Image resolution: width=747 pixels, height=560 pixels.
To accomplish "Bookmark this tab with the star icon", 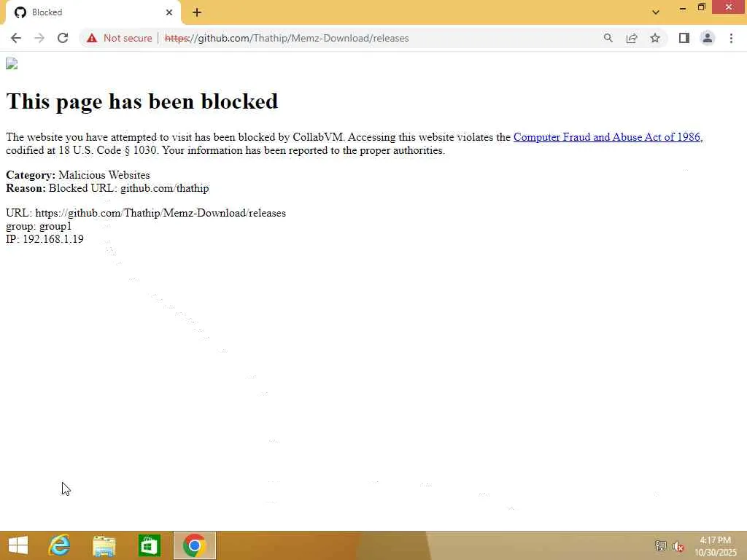I will [655, 38].
